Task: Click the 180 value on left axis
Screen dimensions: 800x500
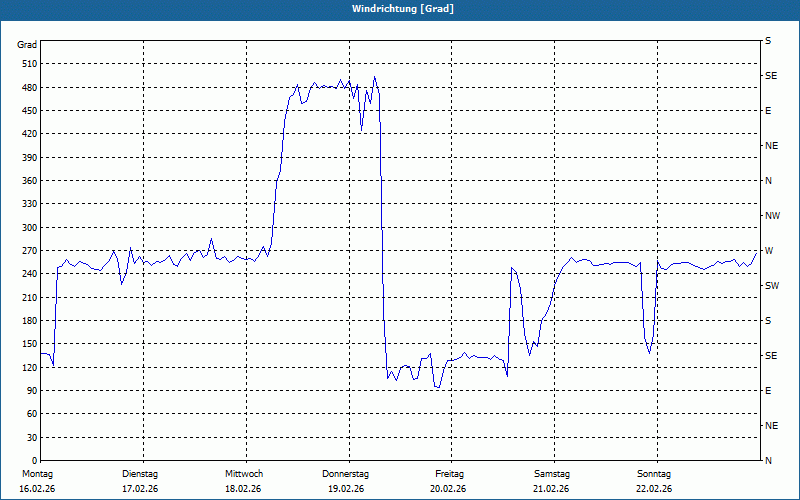Action: pos(30,321)
